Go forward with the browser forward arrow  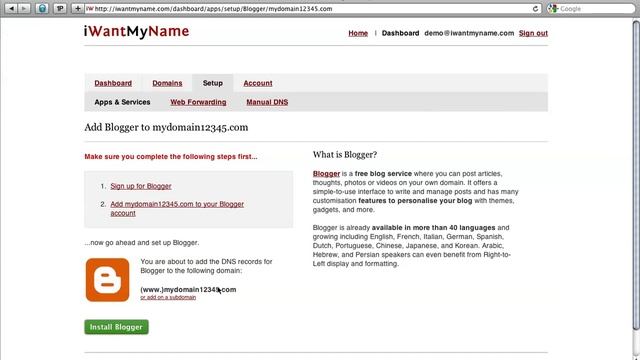[x=24, y=8]
